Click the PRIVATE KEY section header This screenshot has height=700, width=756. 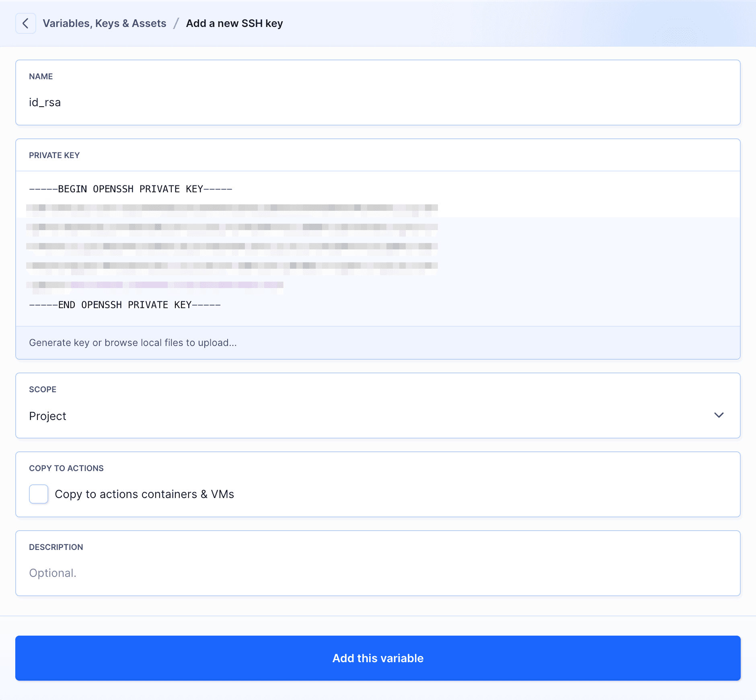pyautogui.click(x=54, y=155)
